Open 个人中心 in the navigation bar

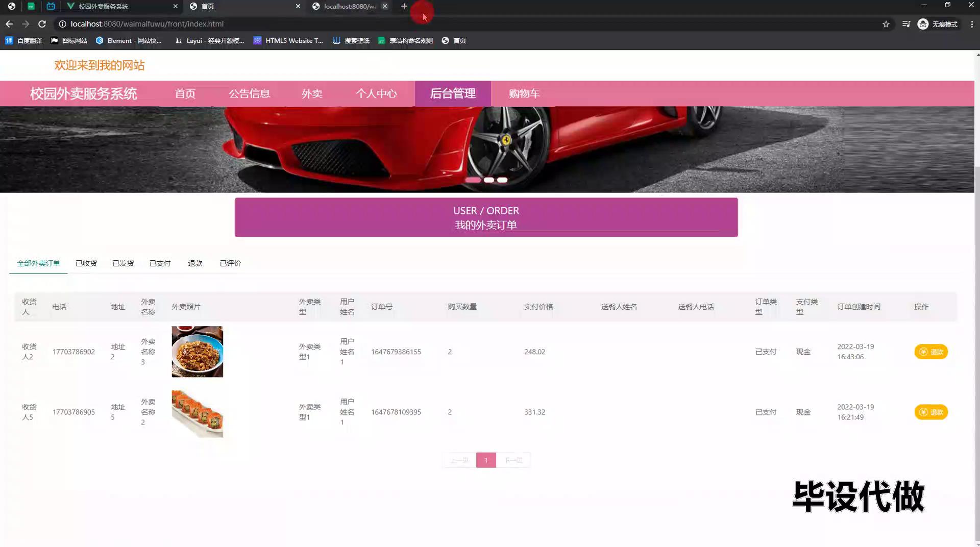(x=376, y=94)
